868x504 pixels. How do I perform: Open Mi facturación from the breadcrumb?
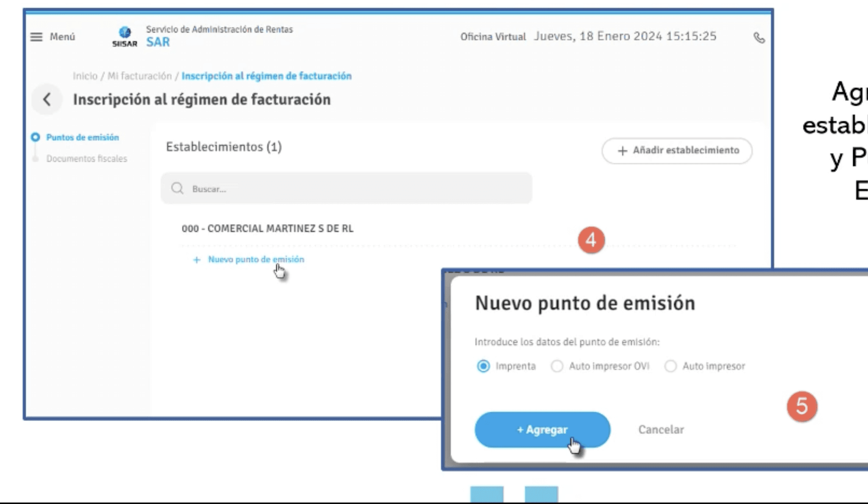coord(139,76)
